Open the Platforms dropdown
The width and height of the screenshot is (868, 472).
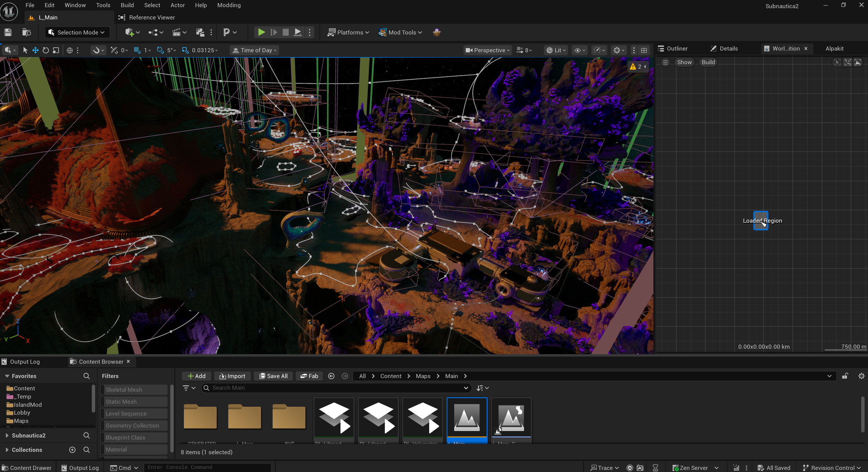pos(348,32)
